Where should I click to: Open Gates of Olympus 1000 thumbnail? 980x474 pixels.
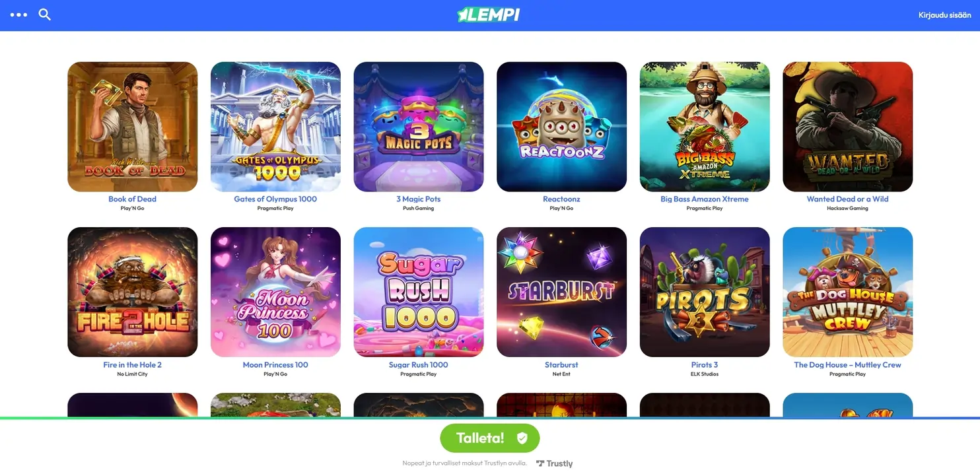[x=275, y=127]
